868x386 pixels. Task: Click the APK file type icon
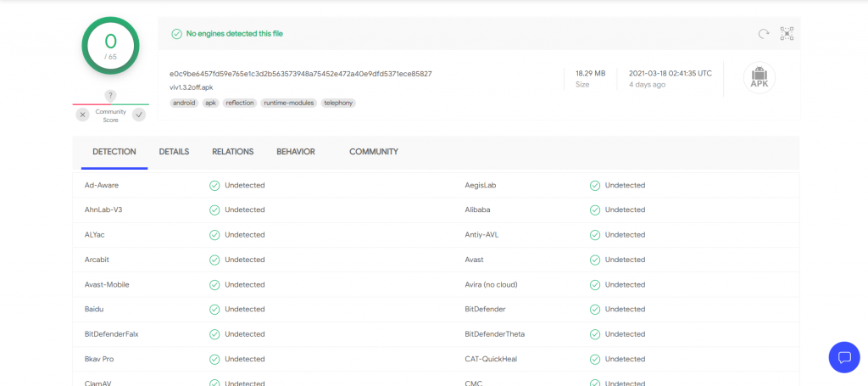point(759,77)
